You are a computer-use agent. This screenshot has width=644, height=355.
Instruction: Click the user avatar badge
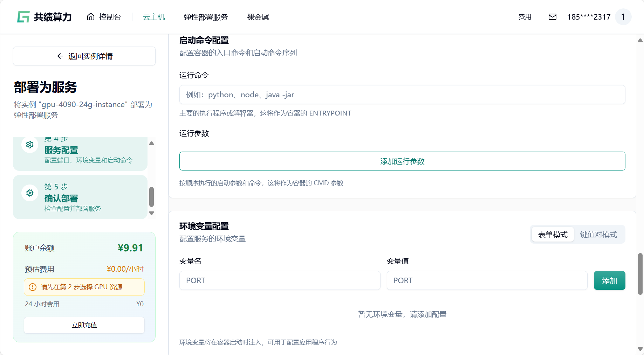pos(623,17)
